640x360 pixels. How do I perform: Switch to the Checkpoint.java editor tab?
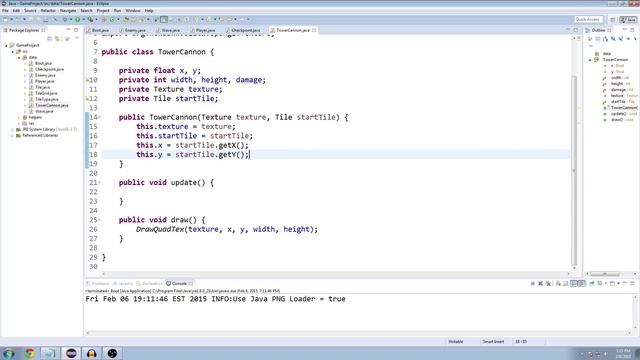243,30
